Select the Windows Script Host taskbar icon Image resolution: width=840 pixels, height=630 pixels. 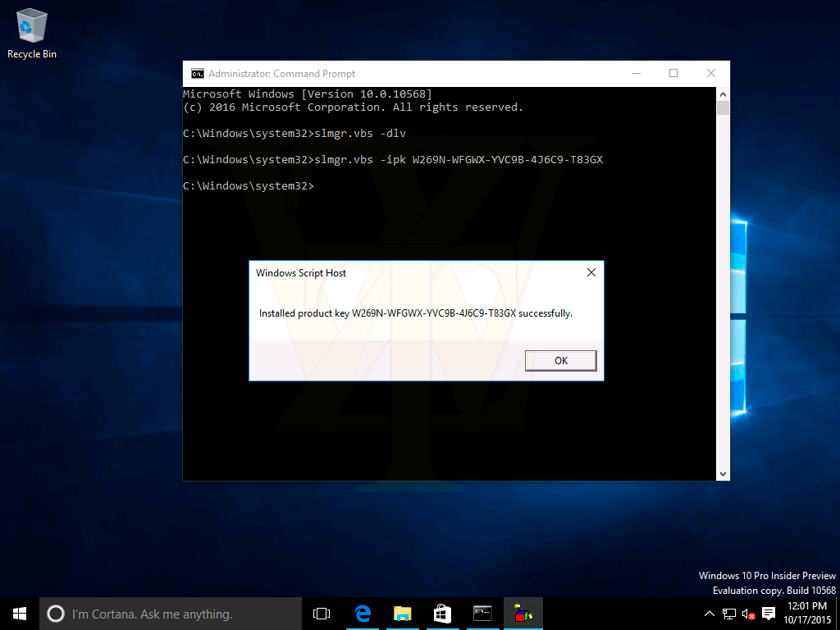[523, 613]
